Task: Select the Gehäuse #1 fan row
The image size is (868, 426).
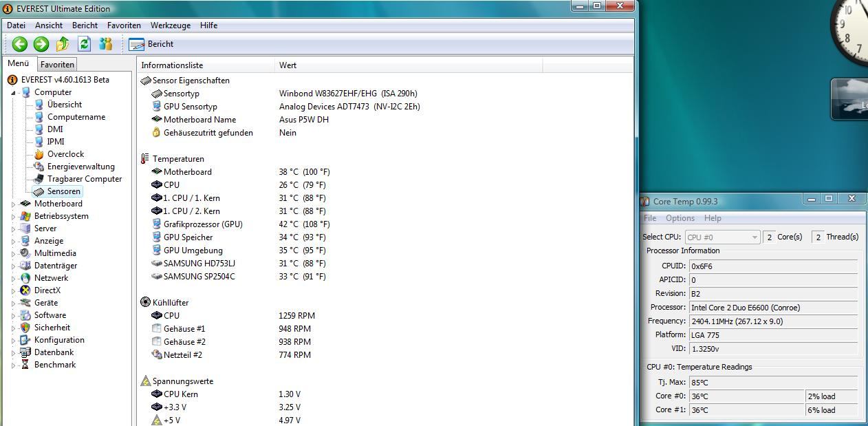Action: coord(385,329)
